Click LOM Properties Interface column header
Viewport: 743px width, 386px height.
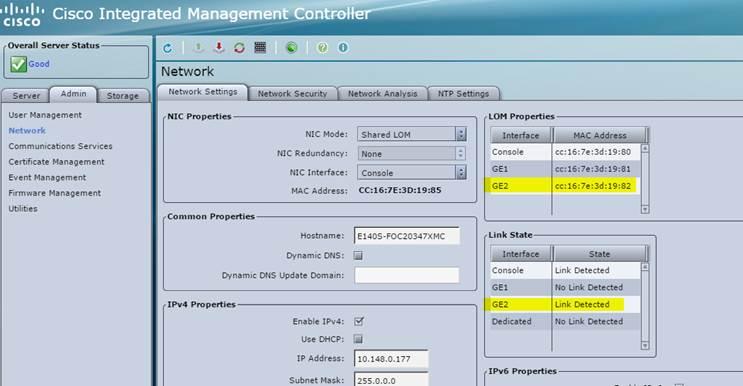521,135
